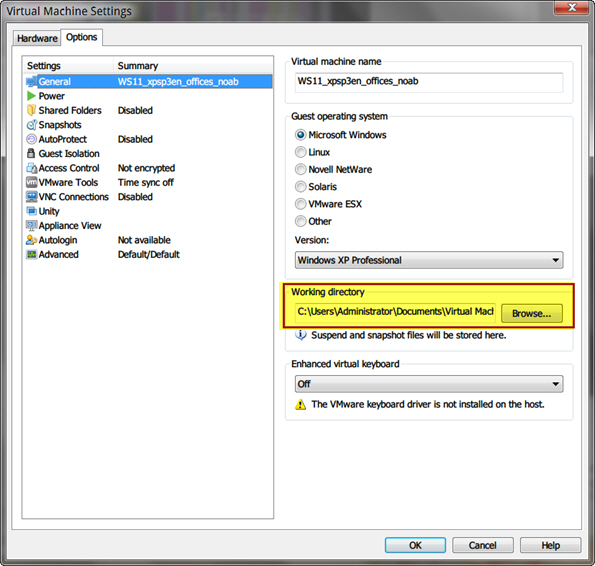This screenshot has height=566, width=595.
Task: Confirm settings with the OK button
Action: pos(415,545)
